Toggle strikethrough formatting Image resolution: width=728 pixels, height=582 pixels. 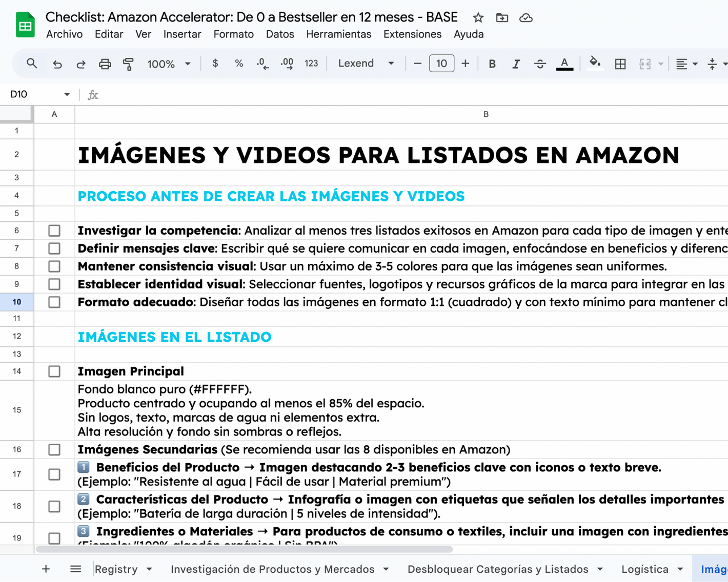(x=540, y=64)
